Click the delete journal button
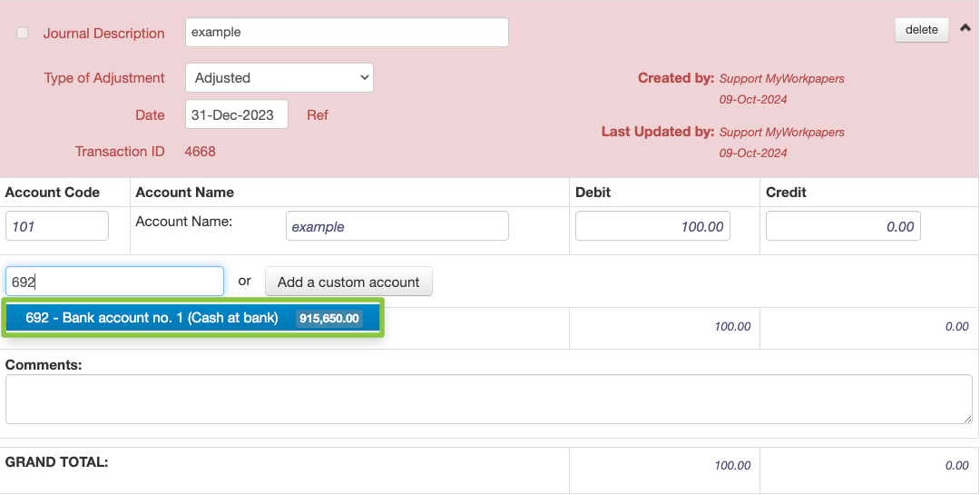 click(x=921, y=29)
